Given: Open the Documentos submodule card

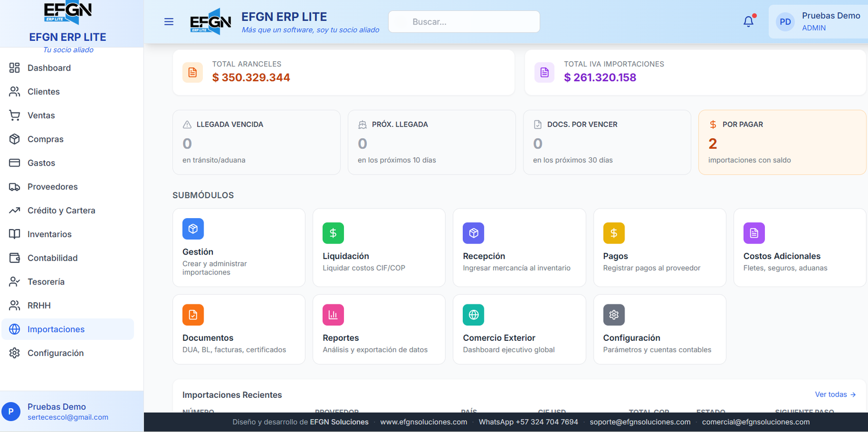Looking at the screenshot, I should (239, 329).
